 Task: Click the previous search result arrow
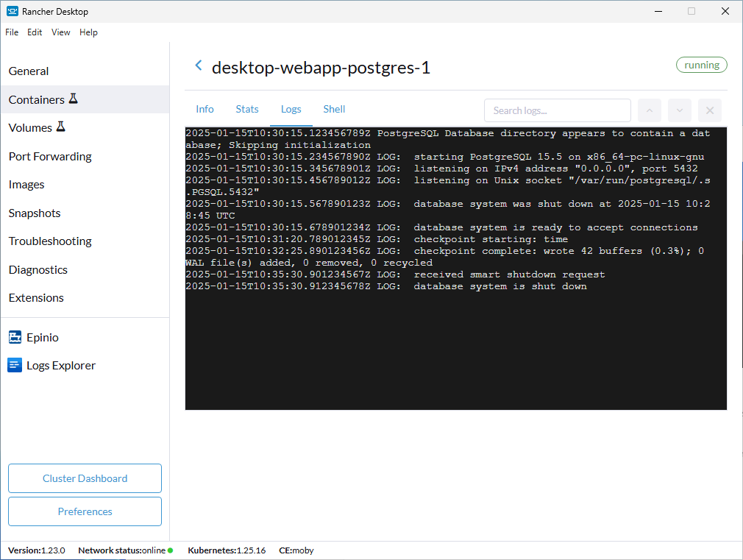click(649, 110)
